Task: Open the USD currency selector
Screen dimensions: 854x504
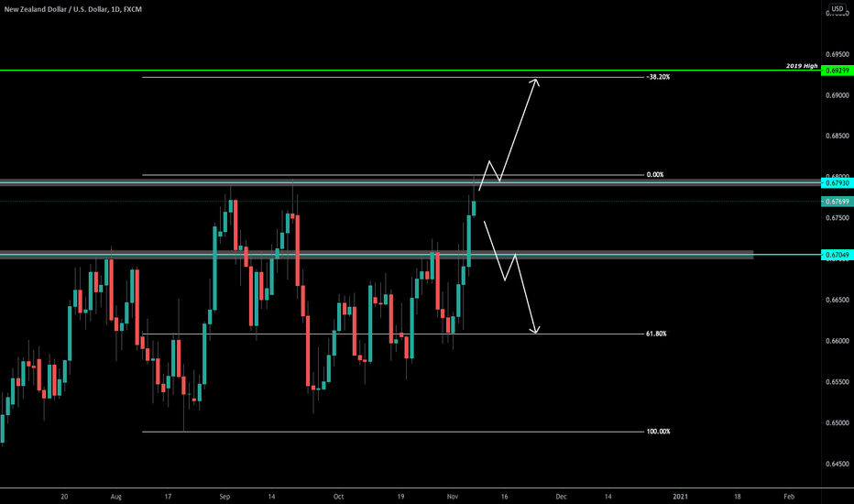Action: 838,9
